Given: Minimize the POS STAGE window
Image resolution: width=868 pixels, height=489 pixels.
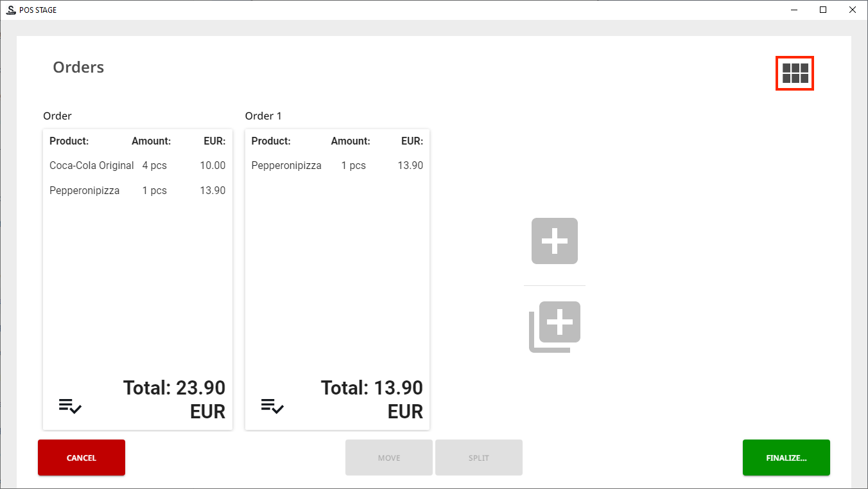Looking at the screenshot, I should pyautogui.click(x=794, y=10).
